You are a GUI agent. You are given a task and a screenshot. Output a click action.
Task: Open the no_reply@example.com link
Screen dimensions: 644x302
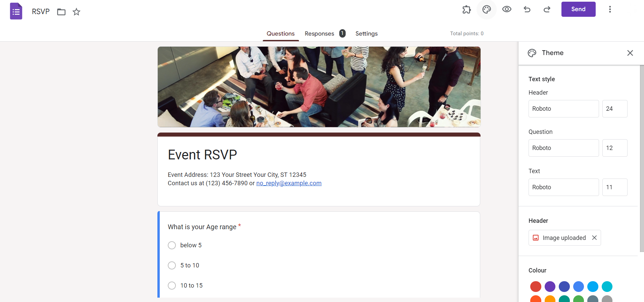point(289,183)
